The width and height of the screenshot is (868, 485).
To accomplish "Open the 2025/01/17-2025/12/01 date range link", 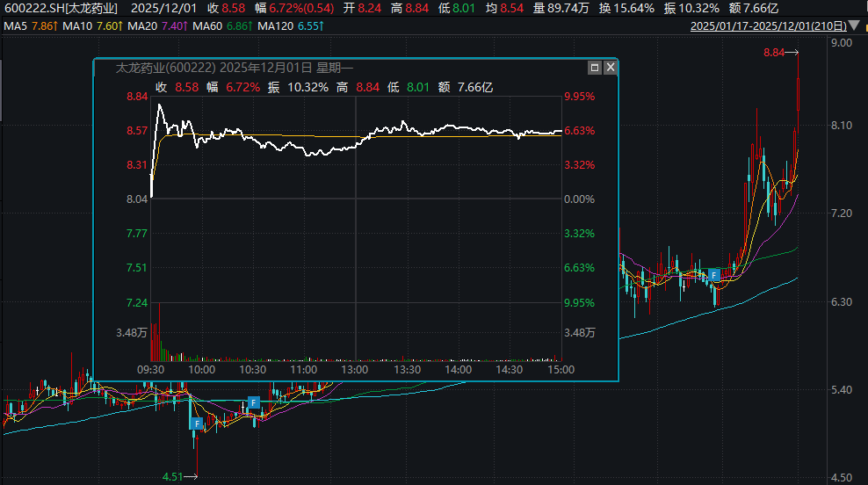I will [769, 26].
